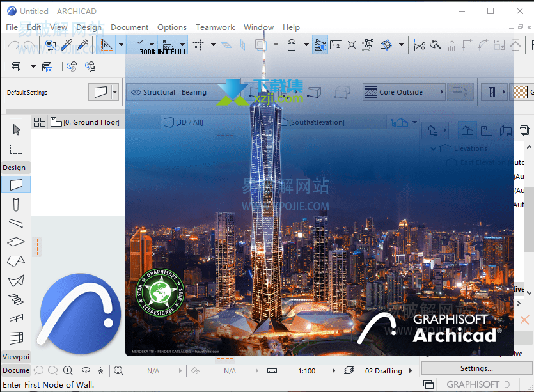
Task: Open the Layout Book icon in navigator
Action: coord(506,130)
